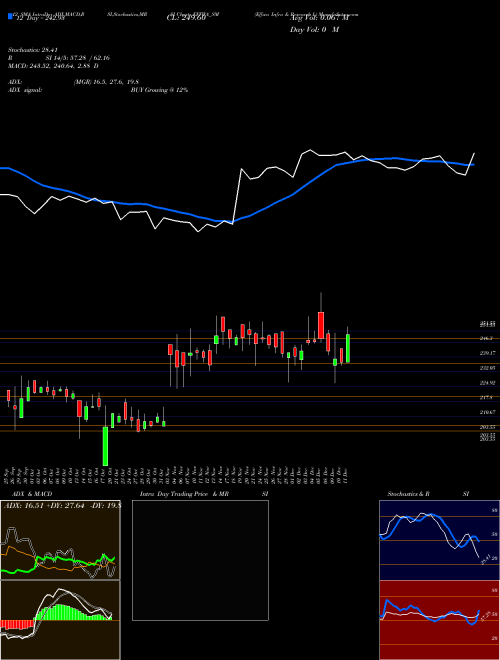Click the 'Day Vol: 0 M' label
500x660 pixels.
tap(314, 30)
